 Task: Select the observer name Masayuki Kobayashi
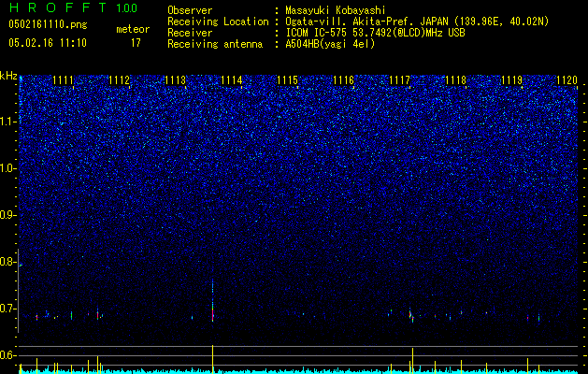pyautogui.click(x=336, y=10)
